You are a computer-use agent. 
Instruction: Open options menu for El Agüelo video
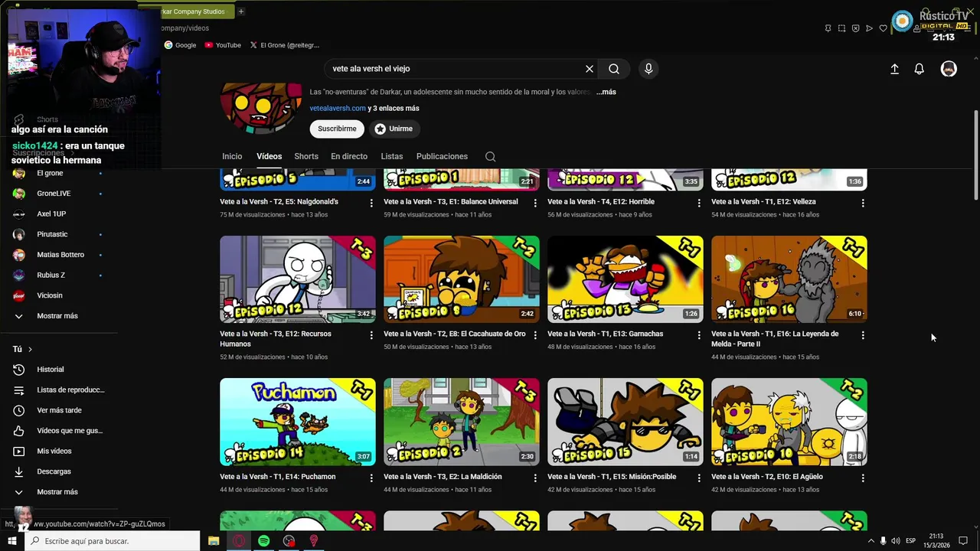[x=863, y=478]
